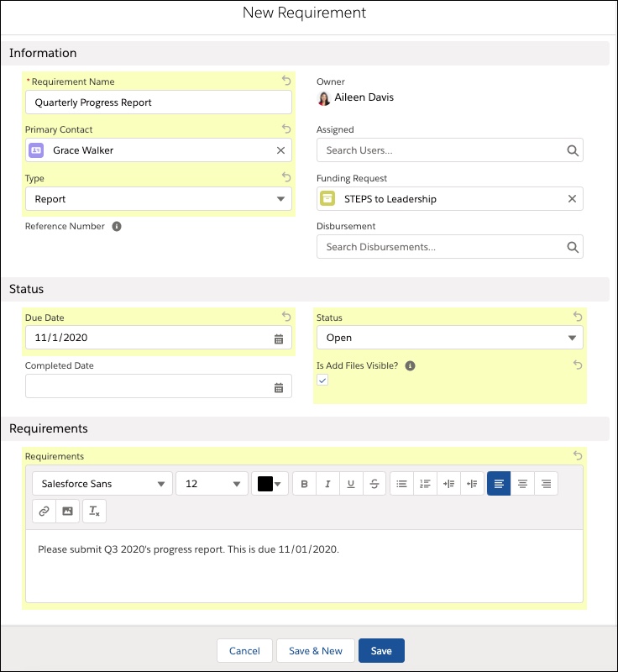Toggle italic formatting
The height and width of the screenshot is (672, 618).
pyautogui.click(x=327, y=484)
